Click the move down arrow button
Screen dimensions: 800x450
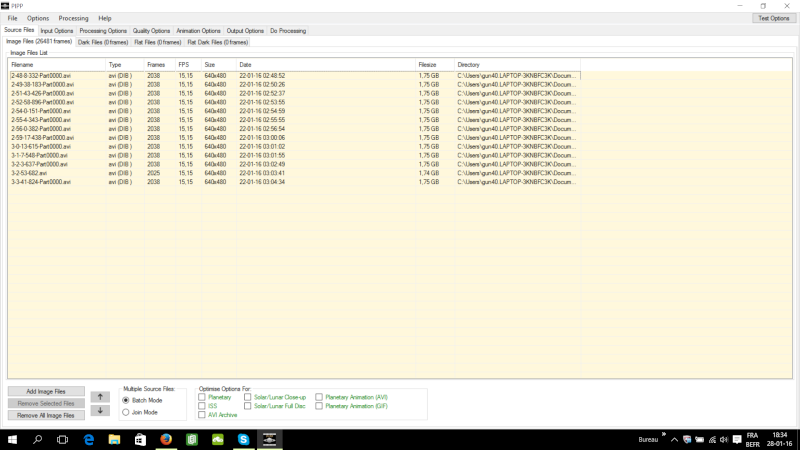pos(100,410)
